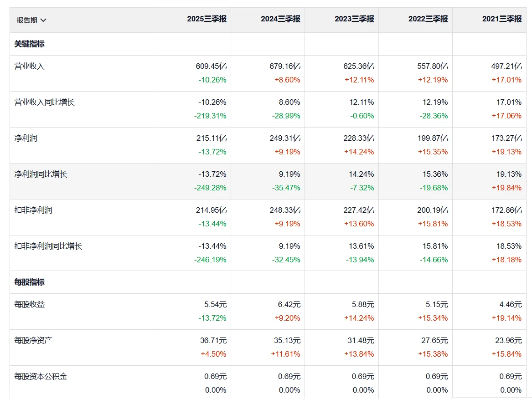532x399 pixels.
Task: Select the 6.42元 earnings per share
Action: [289, 304]
